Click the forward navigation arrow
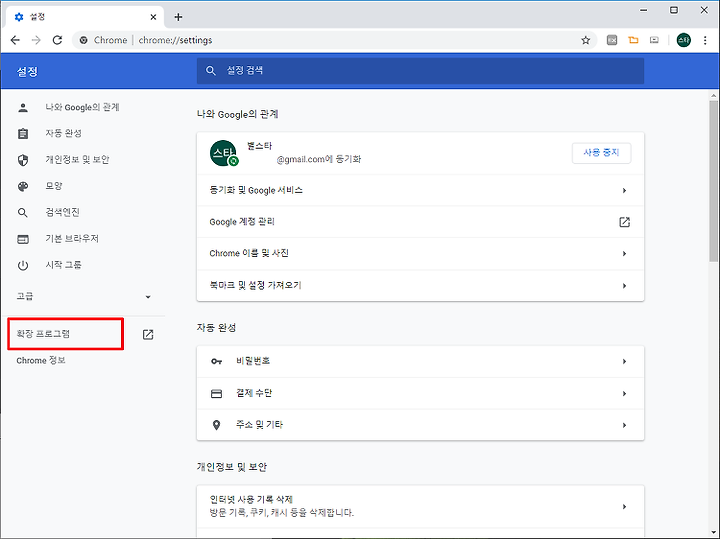720x539 pixels. point(36,40)
